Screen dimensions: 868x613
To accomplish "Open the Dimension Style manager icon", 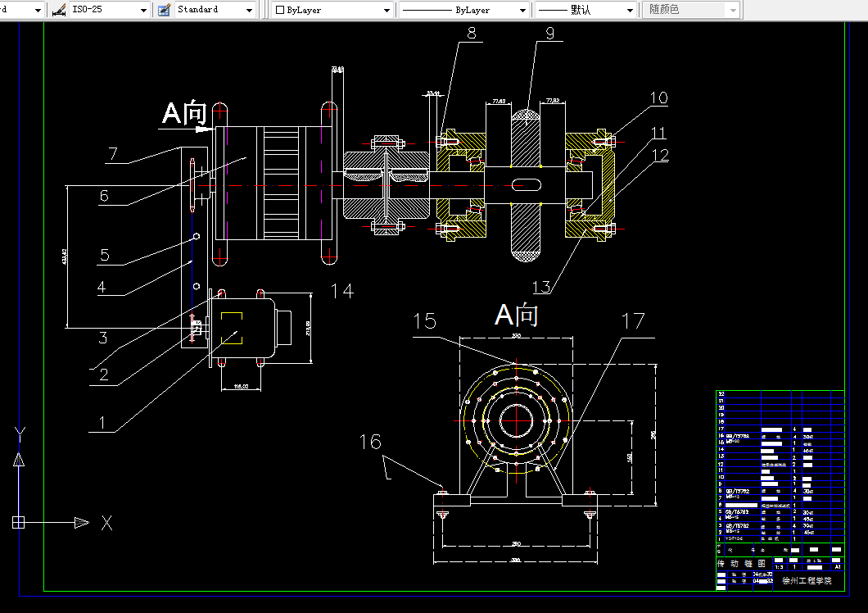I will pos(59,10).
